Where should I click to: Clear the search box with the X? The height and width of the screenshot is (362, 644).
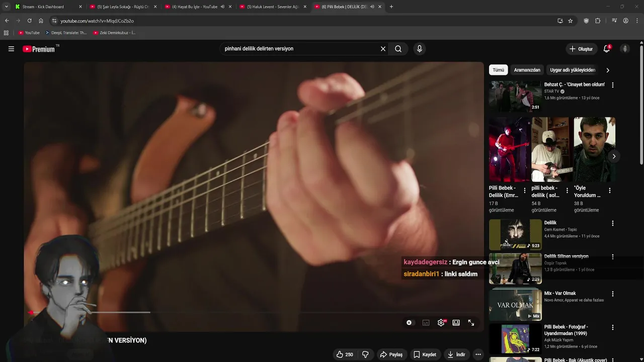coord(383,49)
